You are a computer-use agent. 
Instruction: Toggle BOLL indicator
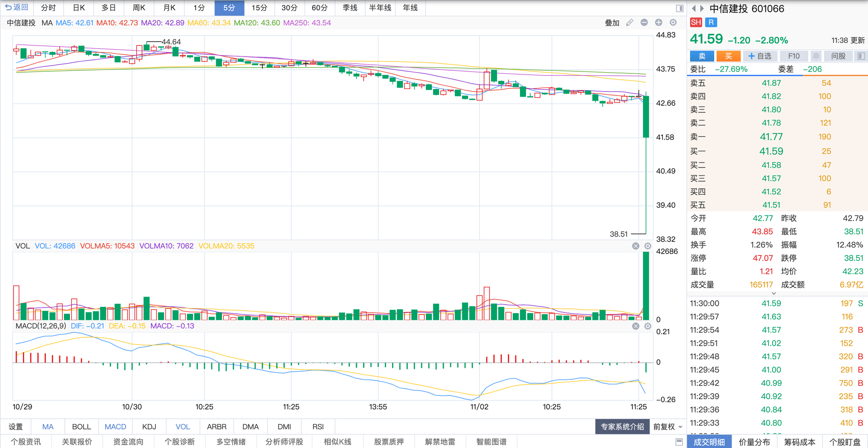point(81,427)
